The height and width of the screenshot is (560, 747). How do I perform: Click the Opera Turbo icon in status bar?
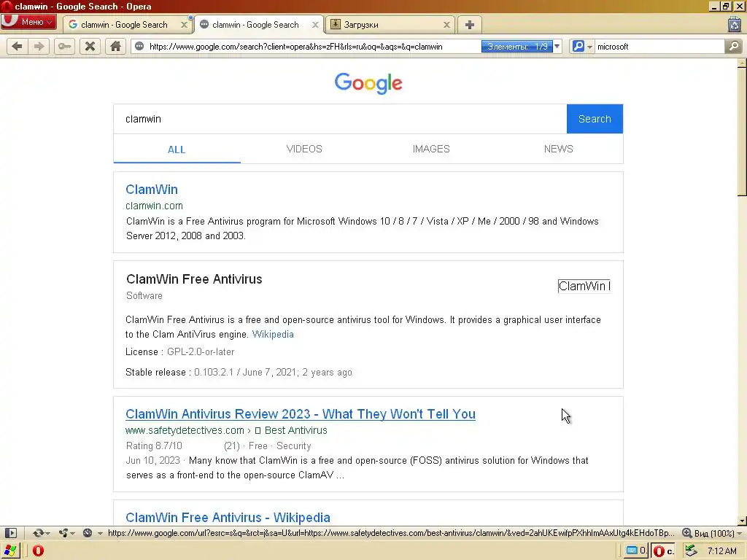pos(88,533)
